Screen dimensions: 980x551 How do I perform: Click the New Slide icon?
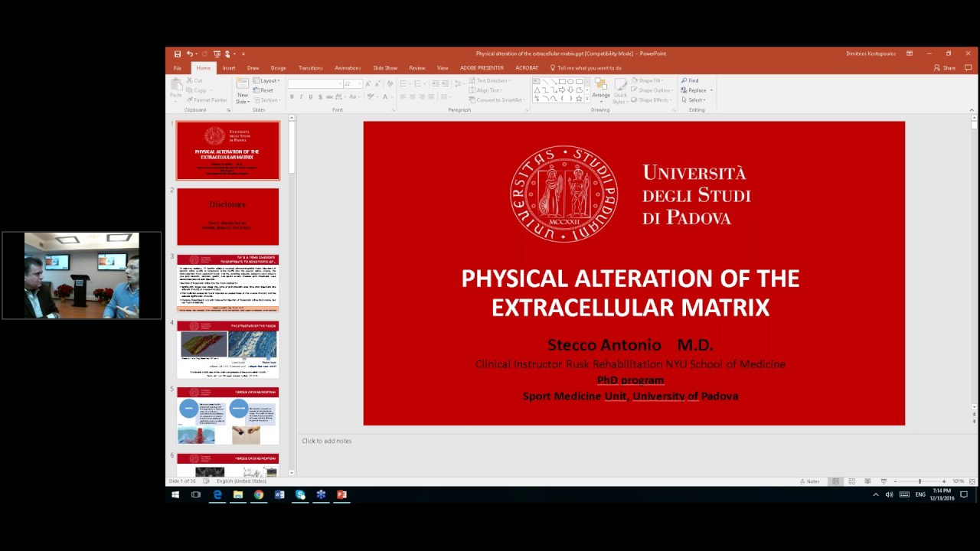pyautogui.click(x=243, y=83)
